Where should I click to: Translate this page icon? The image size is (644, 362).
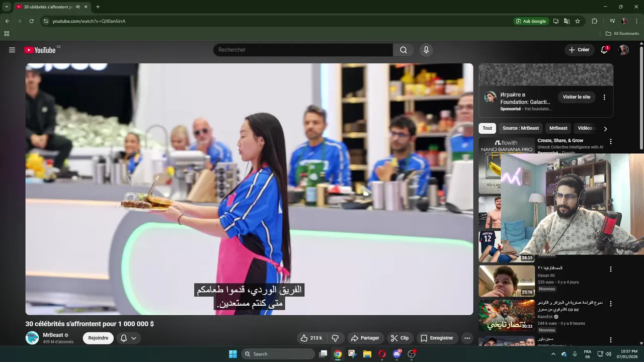[x=567, y=21]
